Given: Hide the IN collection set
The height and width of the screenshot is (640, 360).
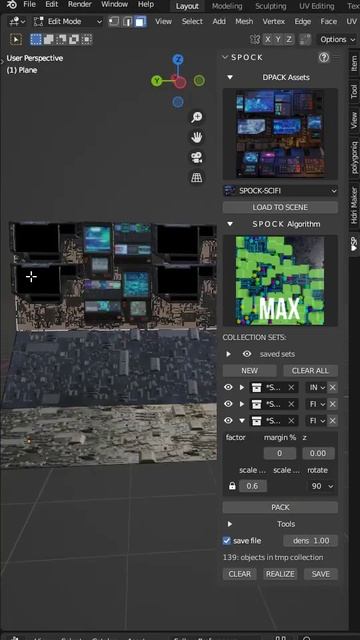Looking at the screenshot, I should (228, 387).
